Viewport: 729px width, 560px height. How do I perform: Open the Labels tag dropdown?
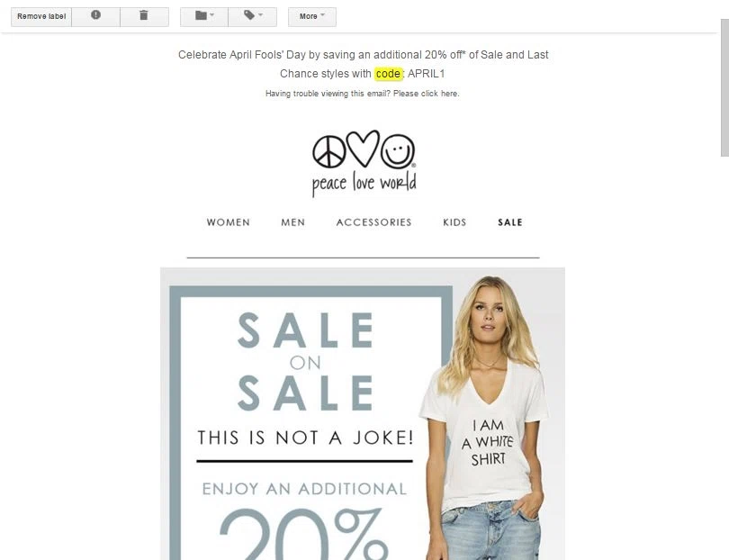tap(253, 16)
